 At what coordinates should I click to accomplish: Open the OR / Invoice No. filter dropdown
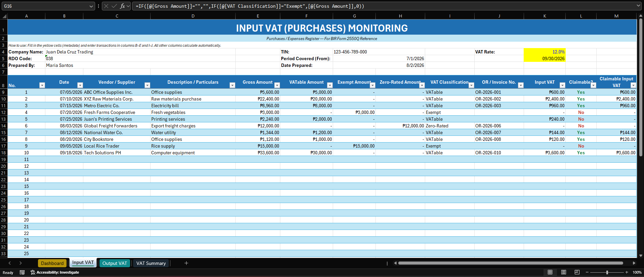[x=521, y=85]
